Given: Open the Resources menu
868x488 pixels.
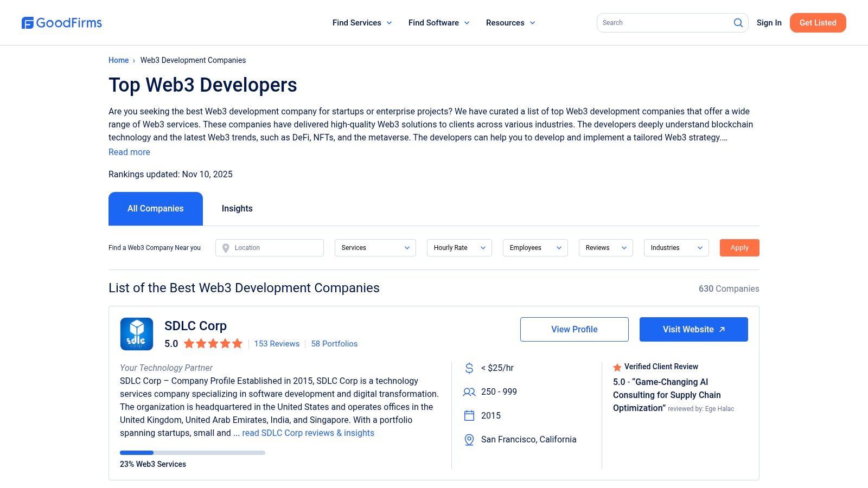Looking at the screenshot, I should coord(510,23).
